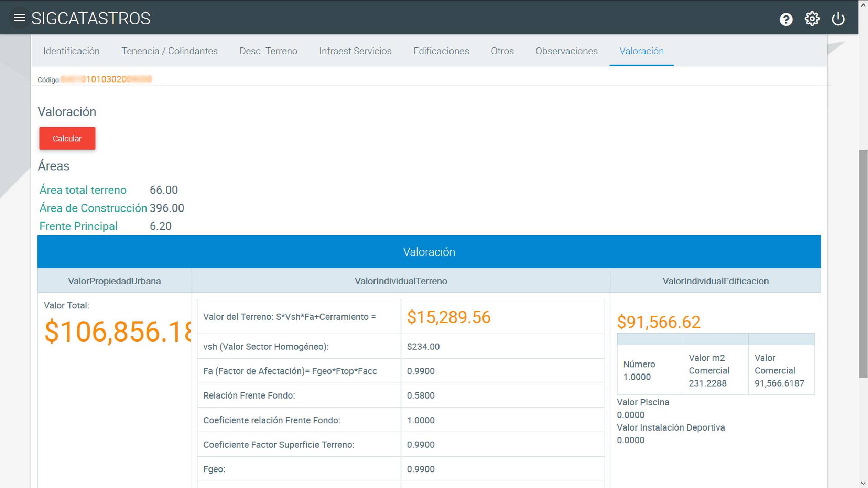Select the Fa Factor de Afectación label
This screenshot has height=488, width=868.
[x=290, y=371]
